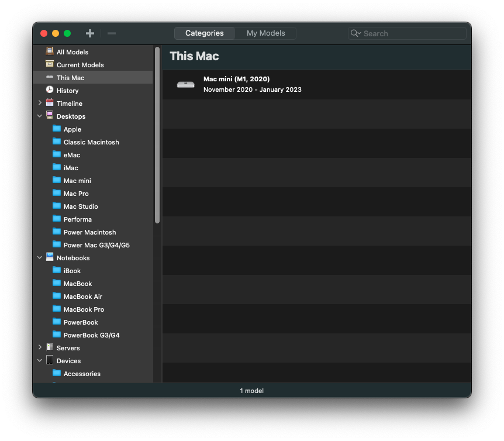
Task: Expand the Timeline category
Action: coord(40,103)
